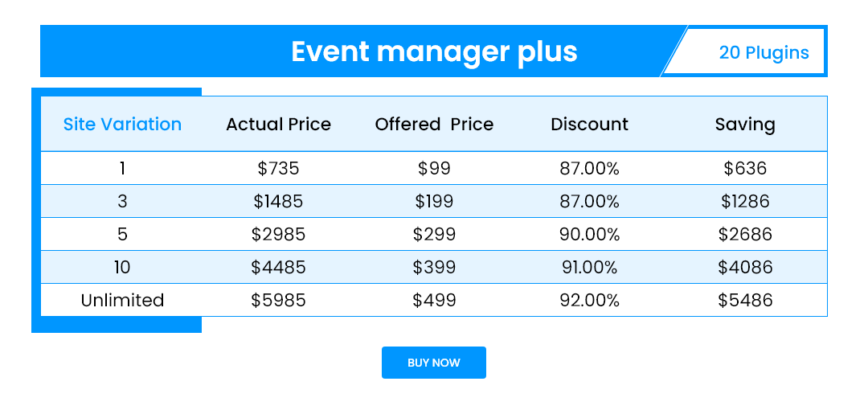Select the Actual Price column header
The height and width of the screenshot is (402, 868).
(278, 124)
